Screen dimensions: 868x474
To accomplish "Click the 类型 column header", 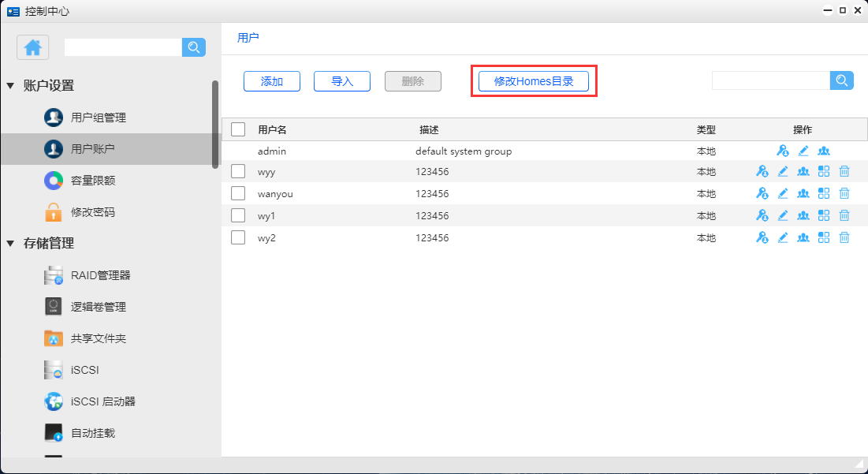I will point(706,130).
